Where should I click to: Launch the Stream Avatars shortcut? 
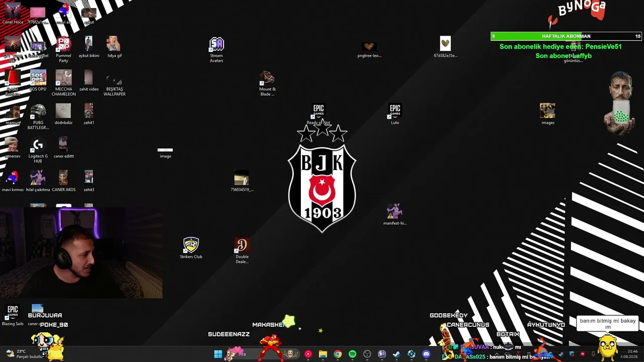pos(216,50)
